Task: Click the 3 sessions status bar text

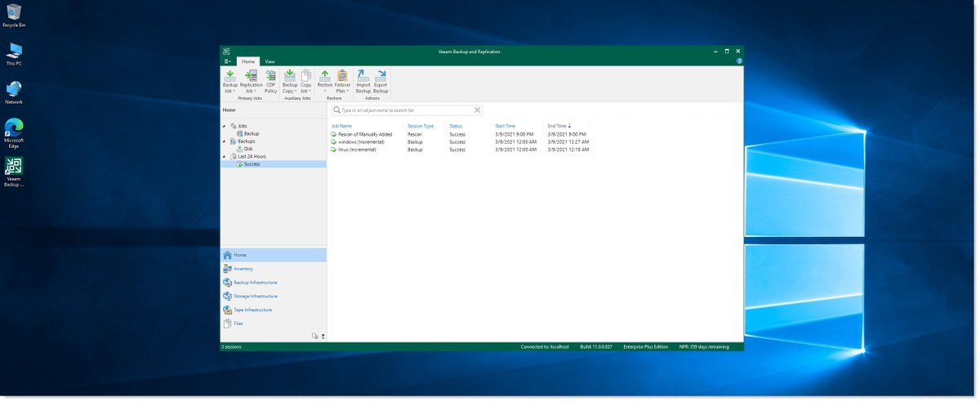Action: click(231, 346)
